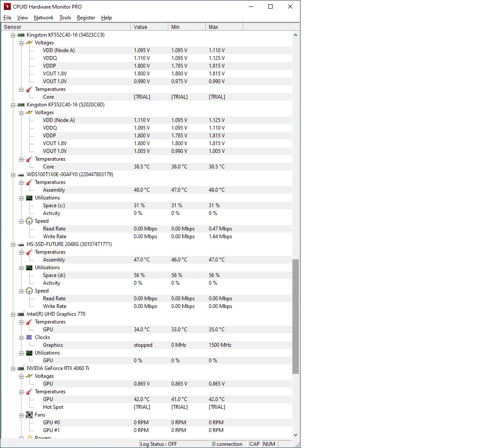Collapse Clocks under Intel UHD Graphics 770
The height and width of the screenshot is (448, 496).
point(21,338)
